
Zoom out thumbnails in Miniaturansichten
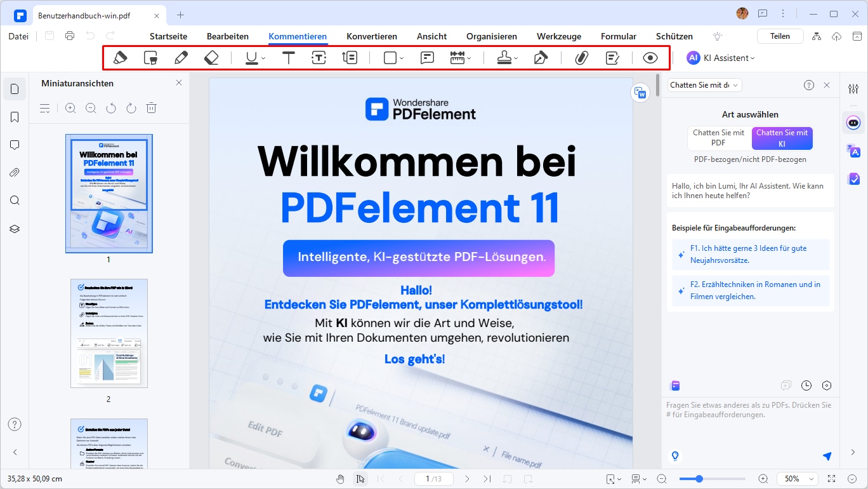(x=91, y=109)
